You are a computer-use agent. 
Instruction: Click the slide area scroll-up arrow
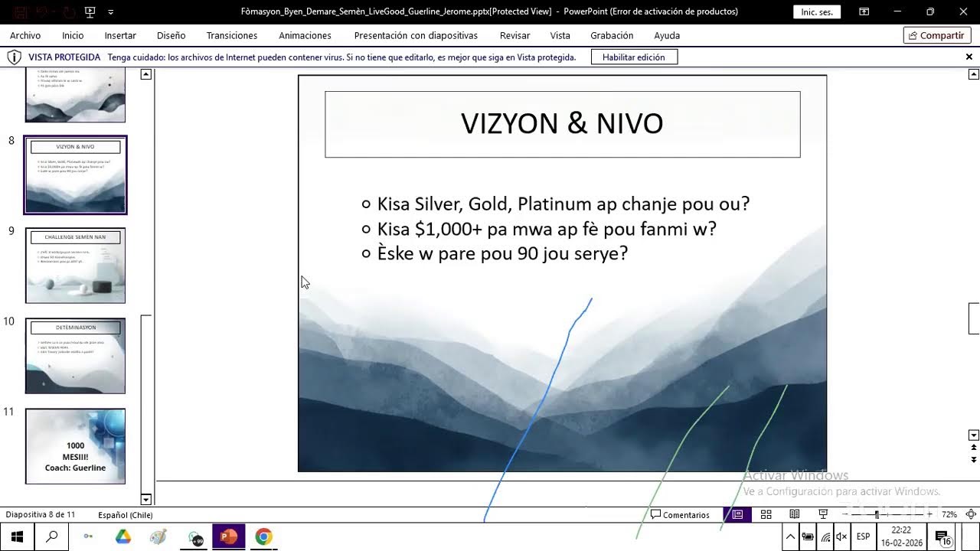[974, 74]
